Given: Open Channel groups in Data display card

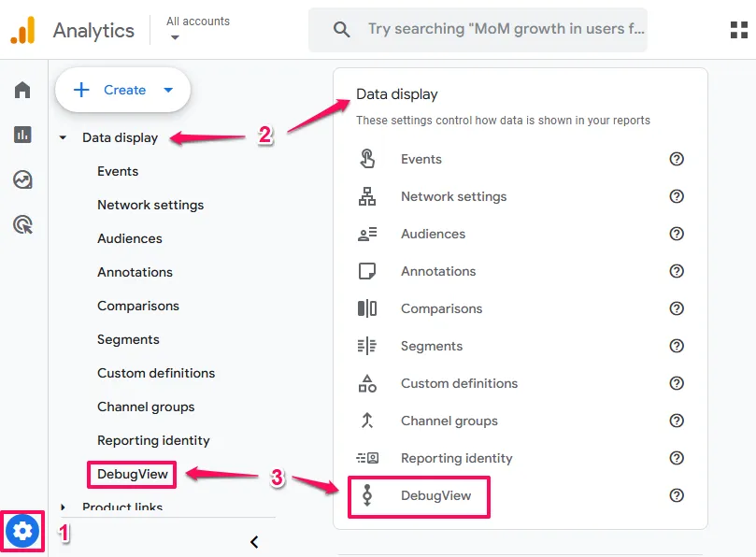Looking at the screenshot, I should click(449, 421).
